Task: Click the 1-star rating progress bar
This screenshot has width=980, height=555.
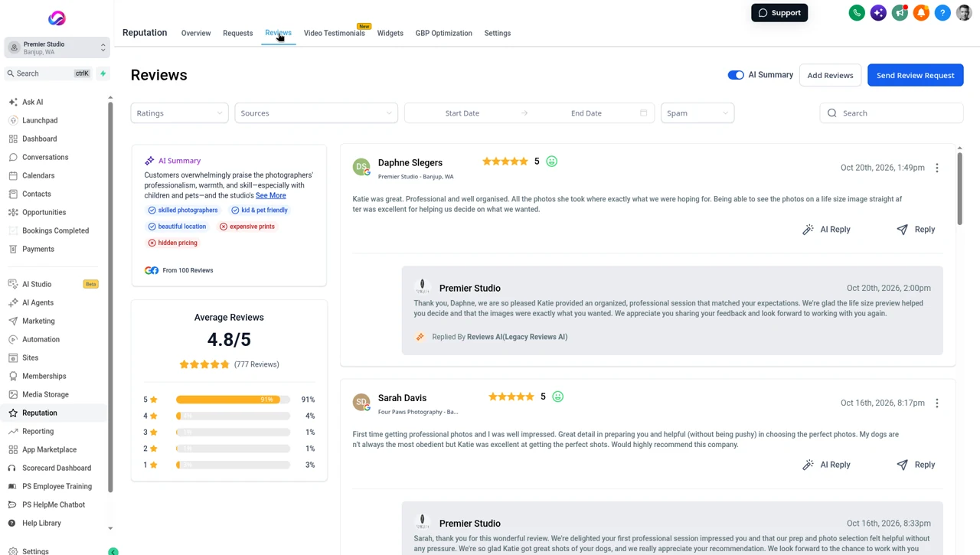Action: pyautogui.click(x=233, y=465)
